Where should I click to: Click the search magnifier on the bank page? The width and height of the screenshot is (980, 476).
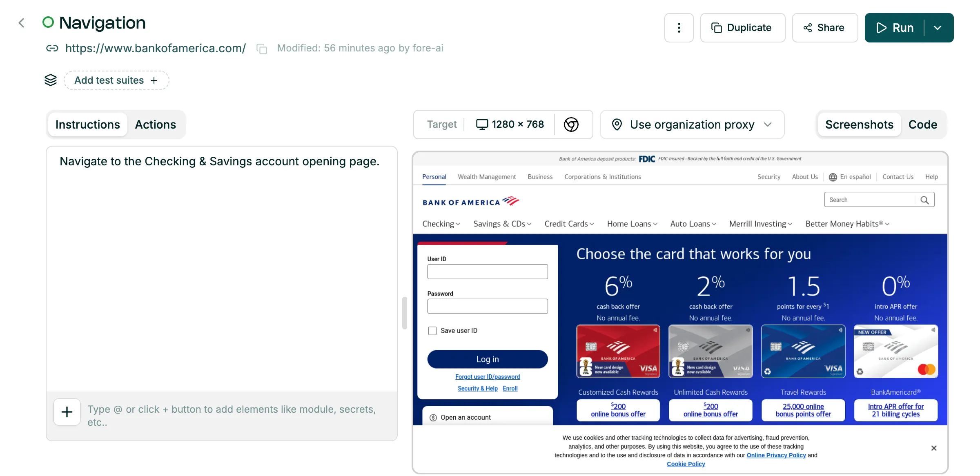[x=924, y=200]
